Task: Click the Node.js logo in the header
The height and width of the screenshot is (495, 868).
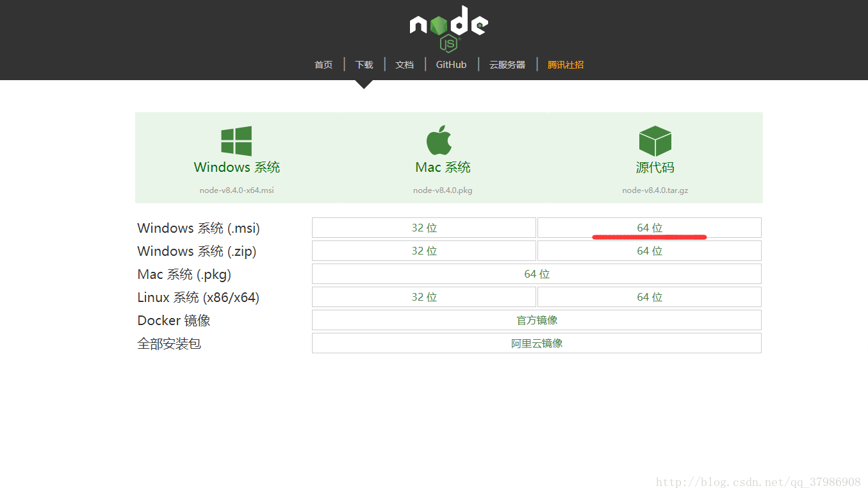Action: (449, 28)
